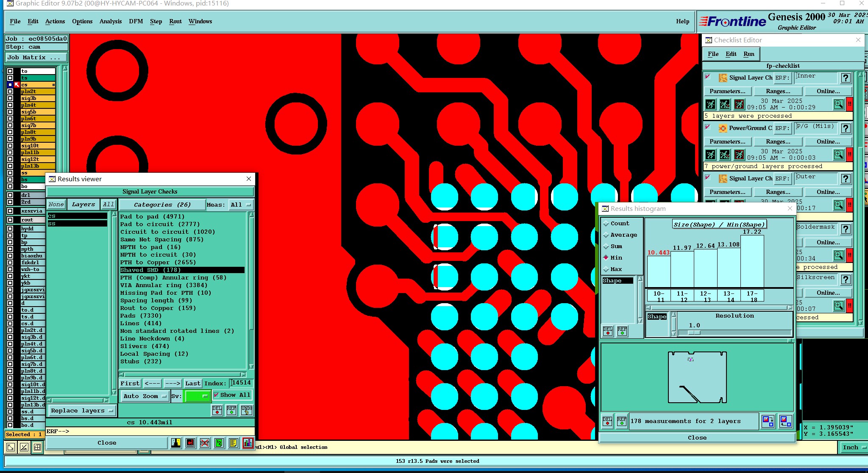Toggle the Show All checkbox

pyautogui.click(x=217, y=395)
